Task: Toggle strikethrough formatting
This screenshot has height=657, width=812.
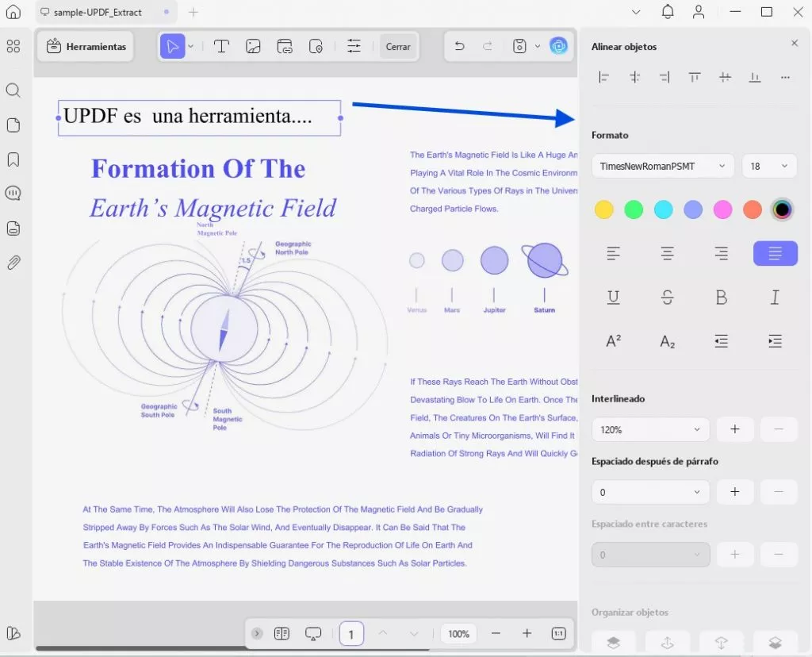Action: click(x=668, y=298)
